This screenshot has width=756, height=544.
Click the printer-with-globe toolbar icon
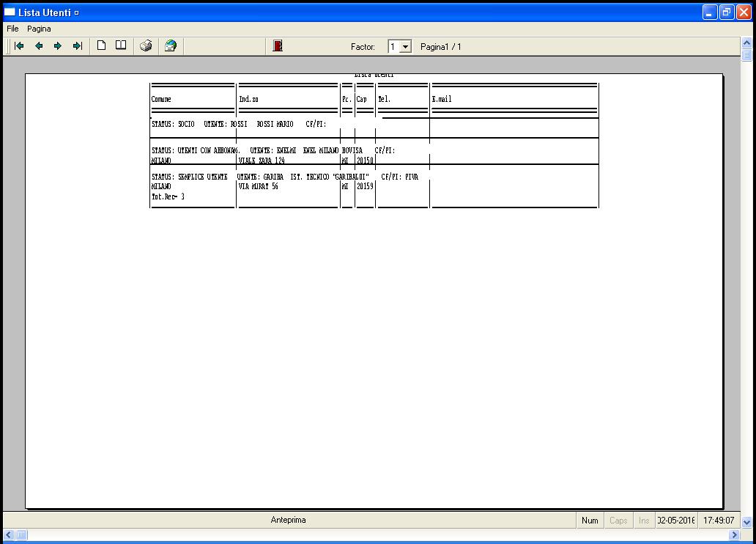[171, 46]
